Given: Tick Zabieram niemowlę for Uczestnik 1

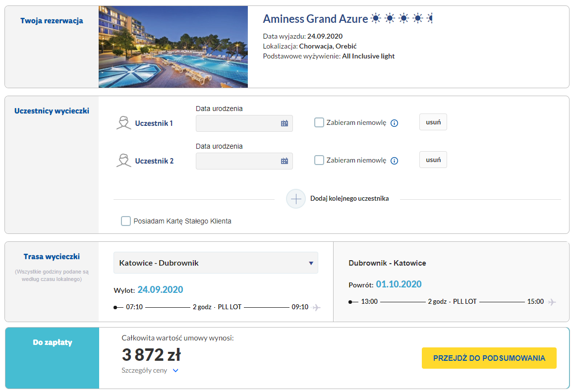Looking at the screenshot, I should 319,122.
